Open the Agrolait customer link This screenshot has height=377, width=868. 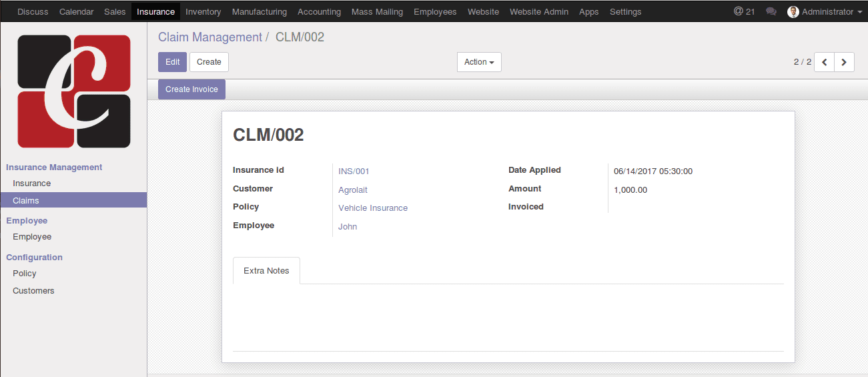(353, 190)
